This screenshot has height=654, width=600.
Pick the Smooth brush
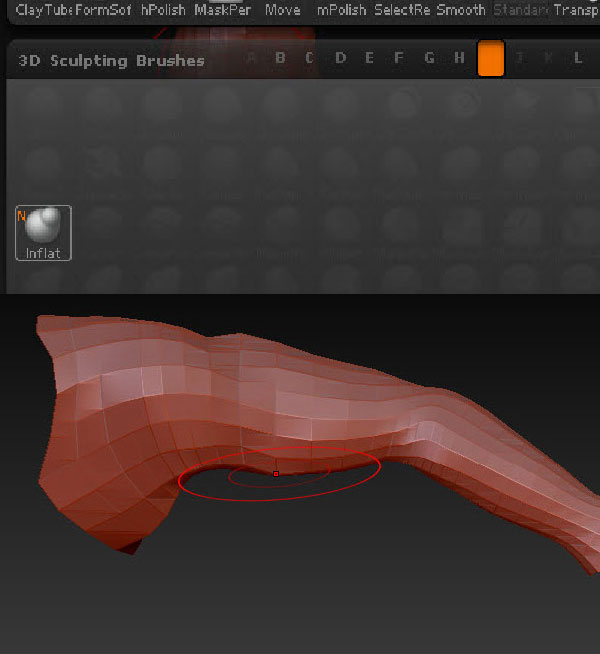461,10
